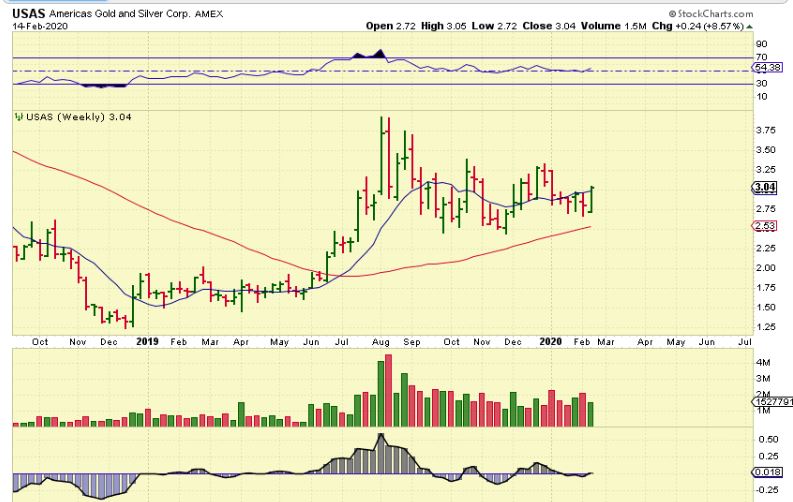Click the boxed last price tag 3.04
The height and width of the screenshot is (502, 793).
[765, 188]
